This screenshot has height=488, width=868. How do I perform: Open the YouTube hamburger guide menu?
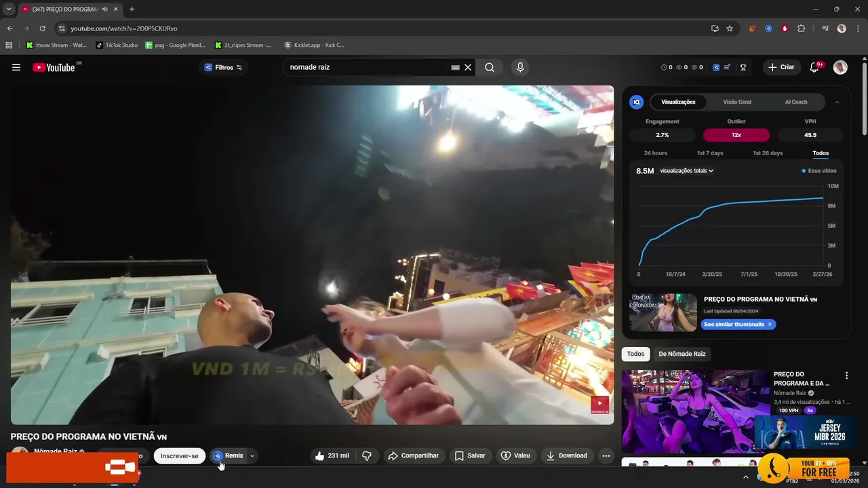16,67
